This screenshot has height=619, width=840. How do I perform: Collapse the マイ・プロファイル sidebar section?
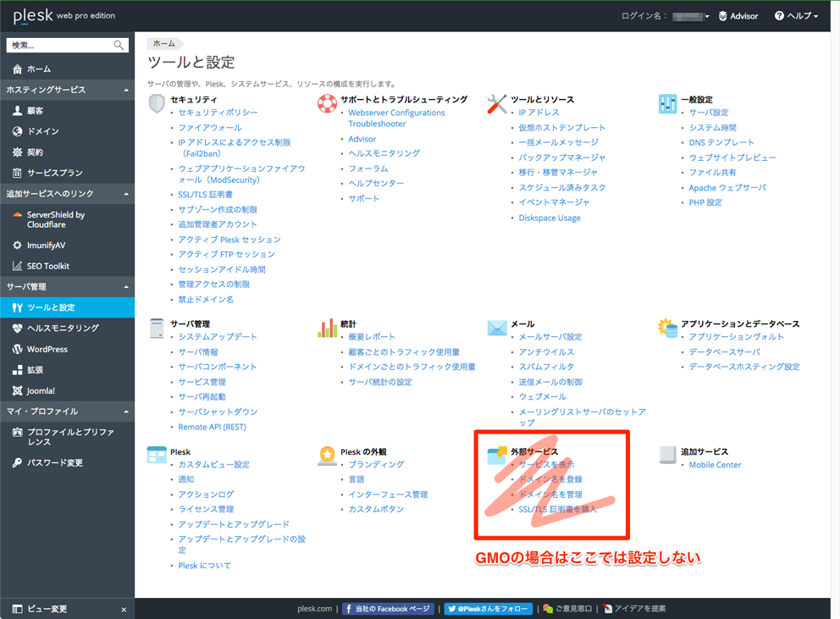coord(126,412)
